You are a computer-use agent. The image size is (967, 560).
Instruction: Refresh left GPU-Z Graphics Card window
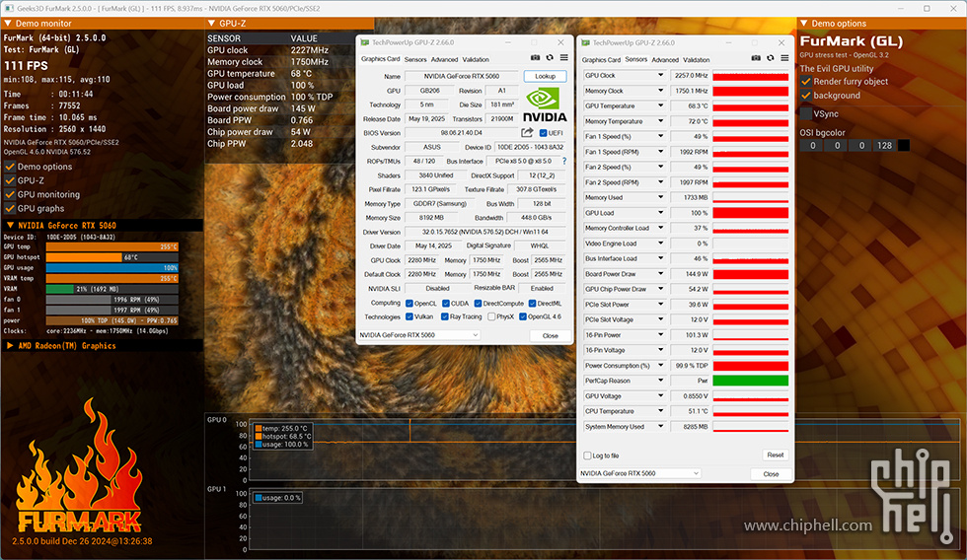pos(550,58)
